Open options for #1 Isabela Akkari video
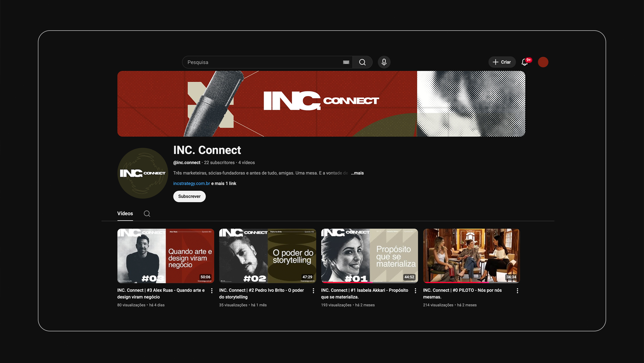This screenshot has height=363, width=644. pyautogui.click(x=415, y=291)
